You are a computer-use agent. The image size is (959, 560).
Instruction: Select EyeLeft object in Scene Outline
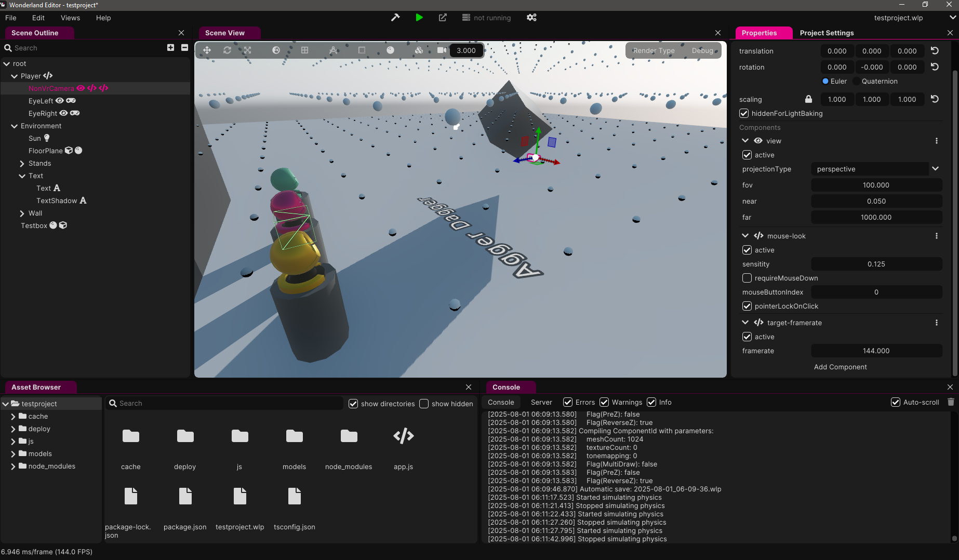pos(41,101)
